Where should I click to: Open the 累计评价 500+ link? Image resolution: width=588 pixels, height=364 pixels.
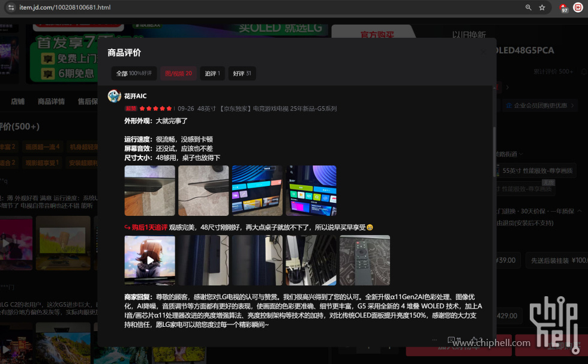point(553,71)
